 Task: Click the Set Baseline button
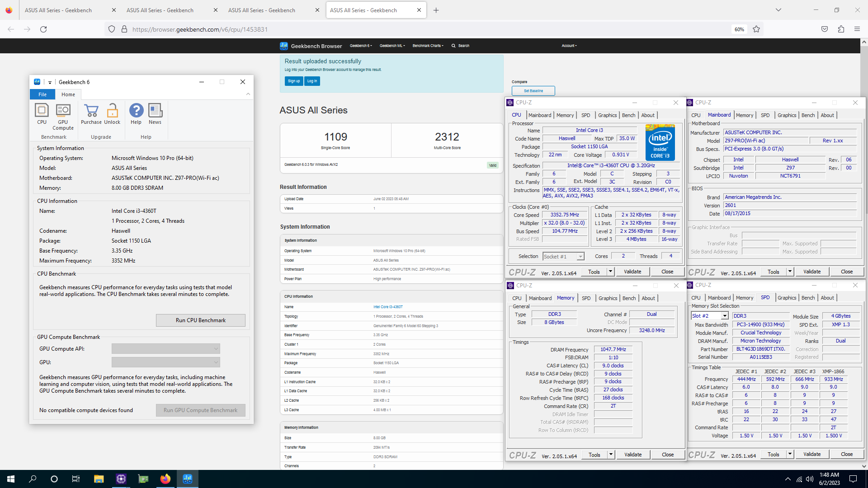click(x=533, y=91)
